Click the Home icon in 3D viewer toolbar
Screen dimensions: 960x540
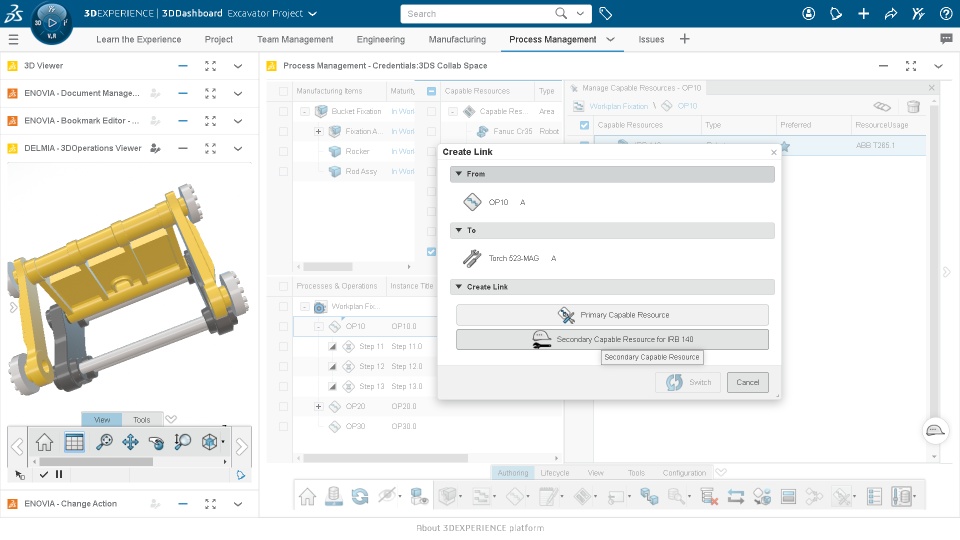point(44,442)
